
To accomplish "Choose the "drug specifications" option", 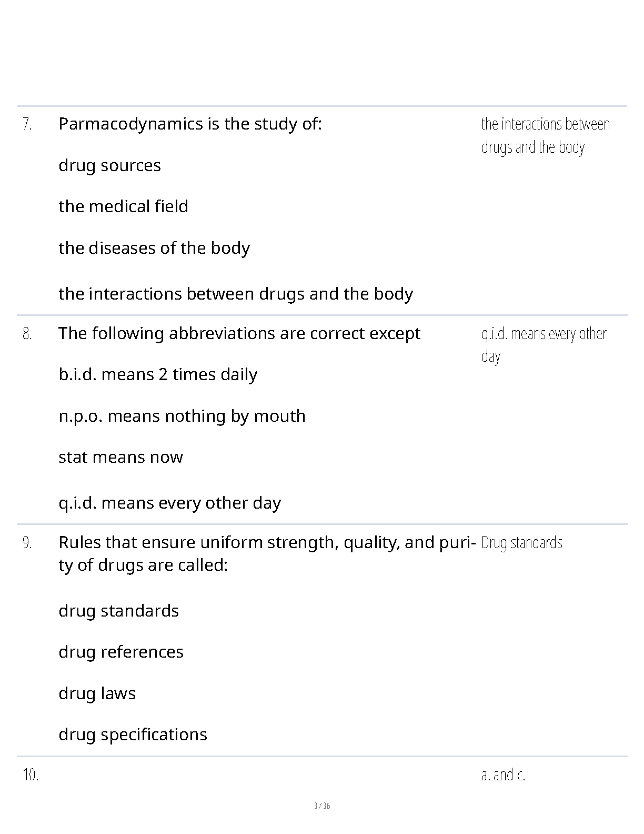I will 133,734.
